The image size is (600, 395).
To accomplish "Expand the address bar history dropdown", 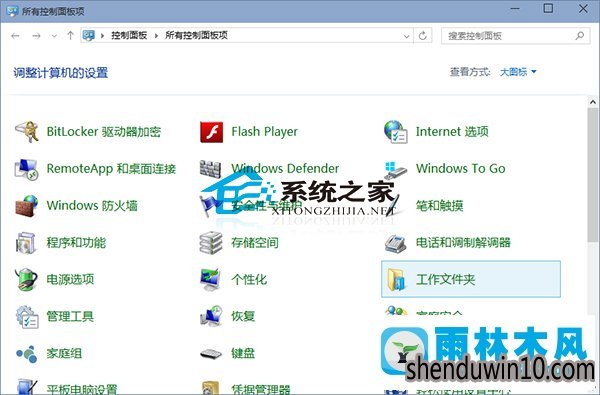I will point(406,36).
